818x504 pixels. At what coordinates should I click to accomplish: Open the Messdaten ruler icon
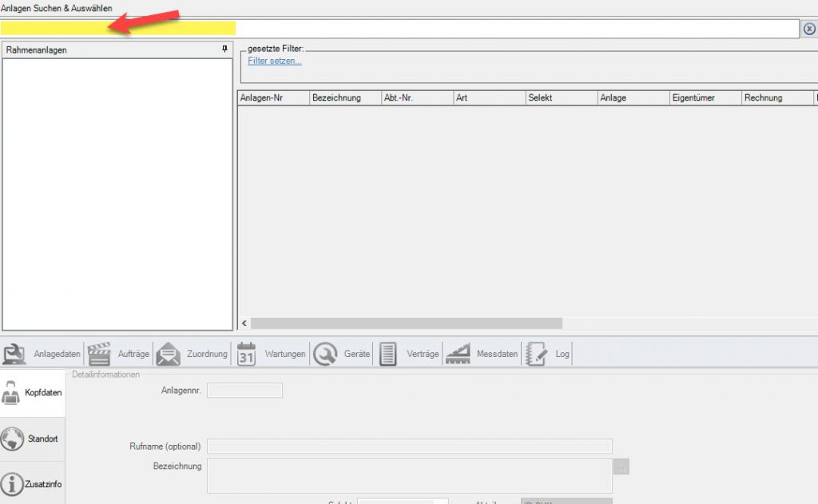tap(458, 354)
